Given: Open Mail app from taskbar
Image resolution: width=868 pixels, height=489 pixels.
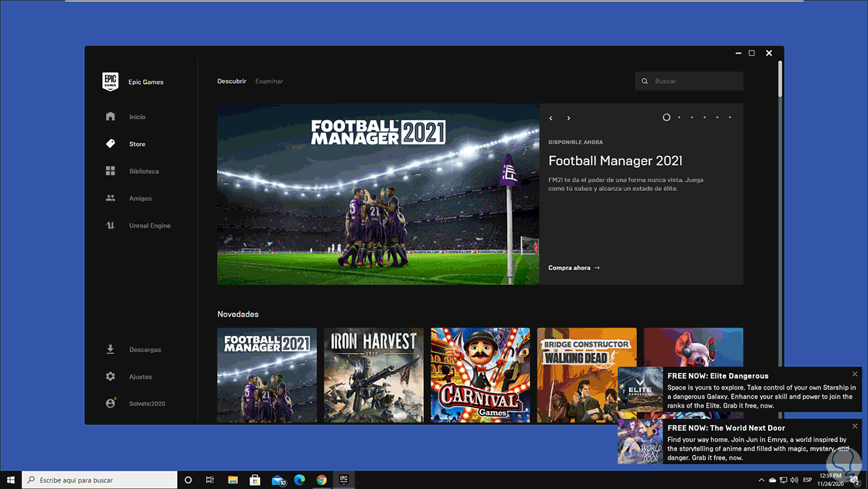Looking at the screenshot, I should tap(278, 480).
